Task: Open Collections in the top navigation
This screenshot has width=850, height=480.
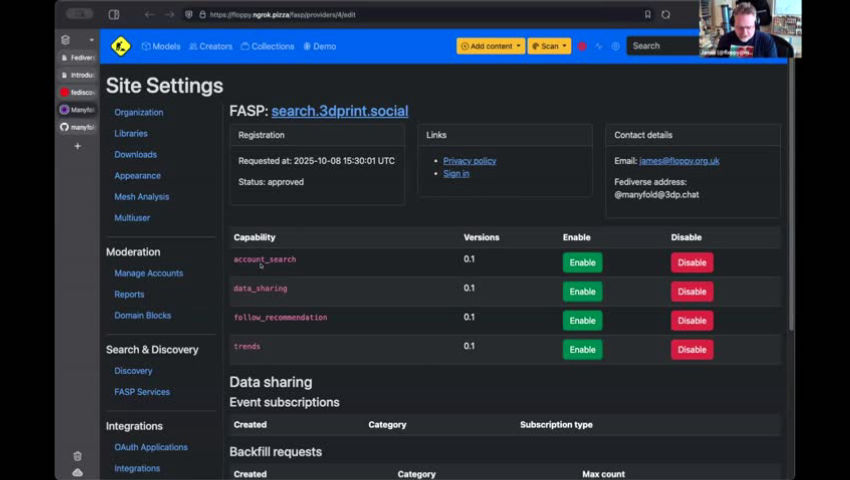Action: 268,46
